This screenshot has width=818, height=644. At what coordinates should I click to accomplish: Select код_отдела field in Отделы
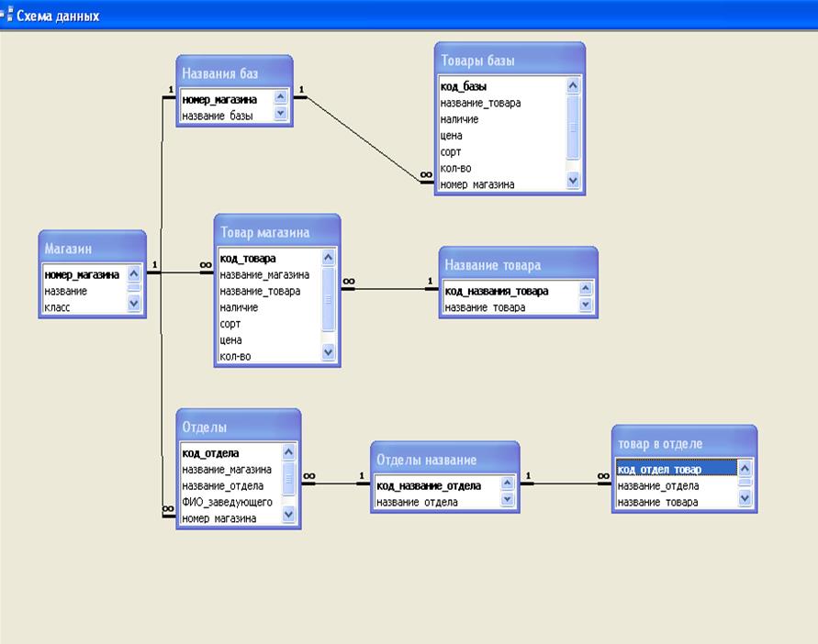pyautogui.click(x=231, y=453)
